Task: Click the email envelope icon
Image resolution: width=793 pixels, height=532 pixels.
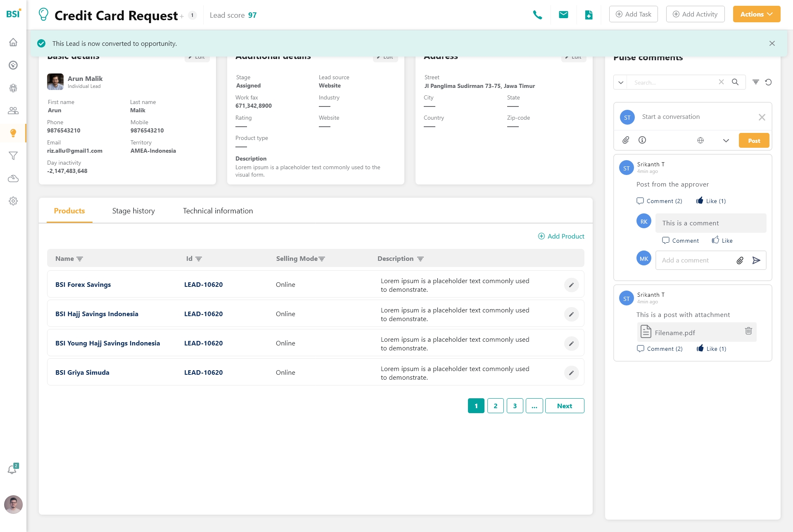Action: (563, 15)
